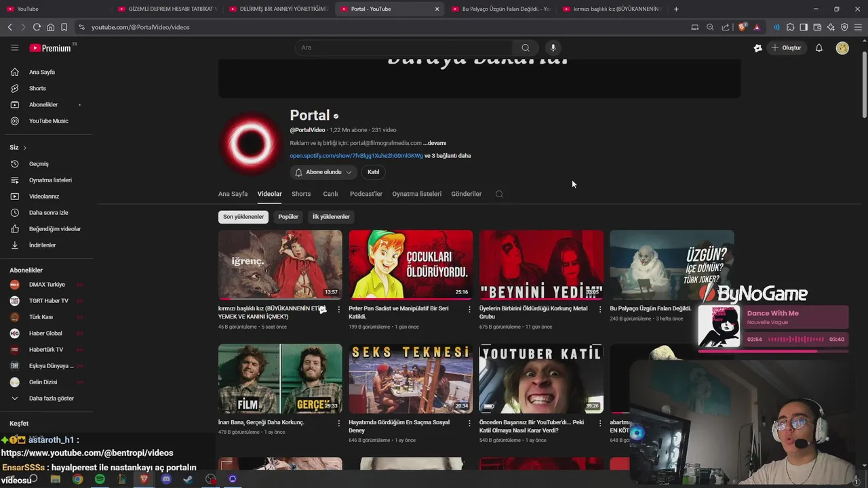The height and width of the screenshot is (488, 868).
Task: Open the YouTube hamburger guide menu
Action: point(15,48)
